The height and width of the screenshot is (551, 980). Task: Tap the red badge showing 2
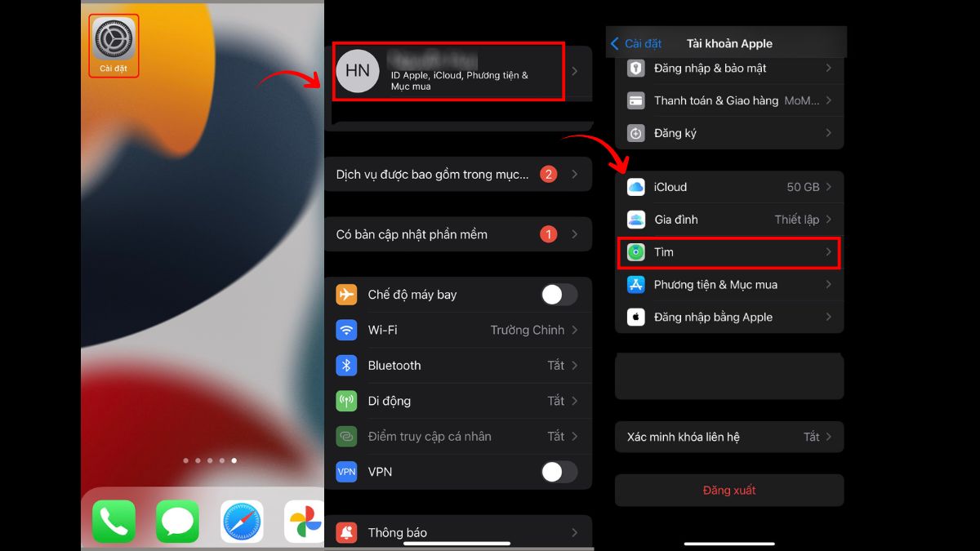pyautogui.click(x=549, y=174)
